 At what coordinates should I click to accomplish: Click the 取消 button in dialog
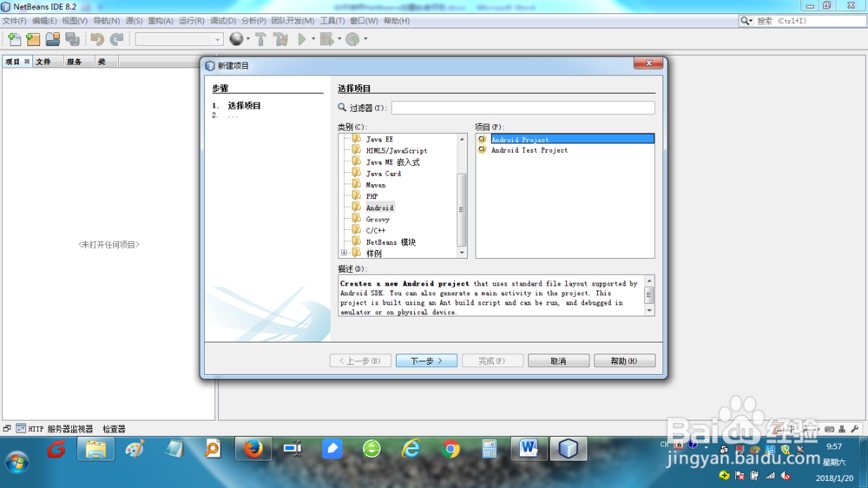point(558,360)
